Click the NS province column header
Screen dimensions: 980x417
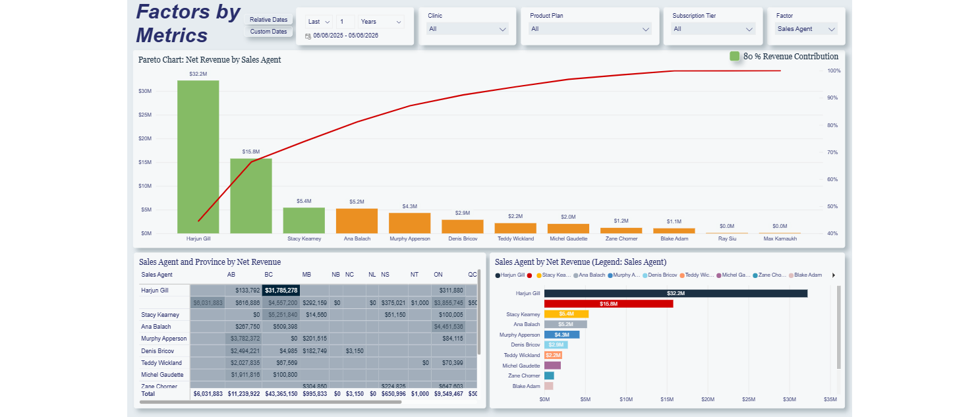pos(386,275)
